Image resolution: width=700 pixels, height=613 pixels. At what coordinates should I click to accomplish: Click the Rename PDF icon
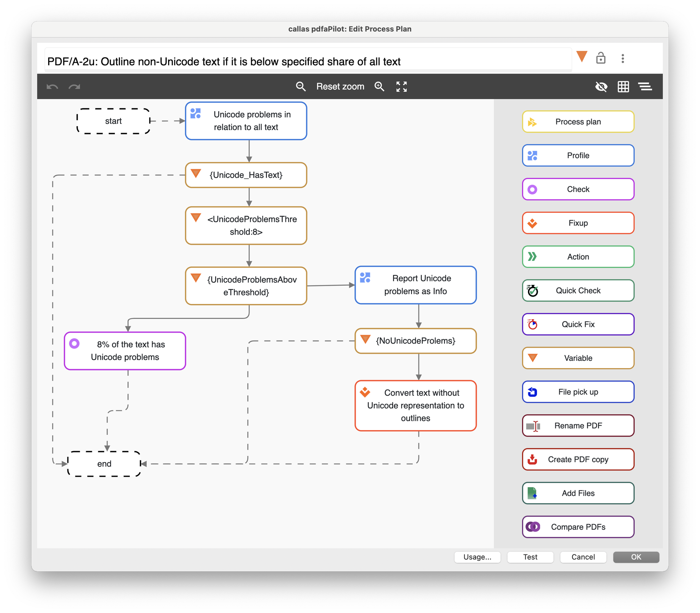coord(533,426)
